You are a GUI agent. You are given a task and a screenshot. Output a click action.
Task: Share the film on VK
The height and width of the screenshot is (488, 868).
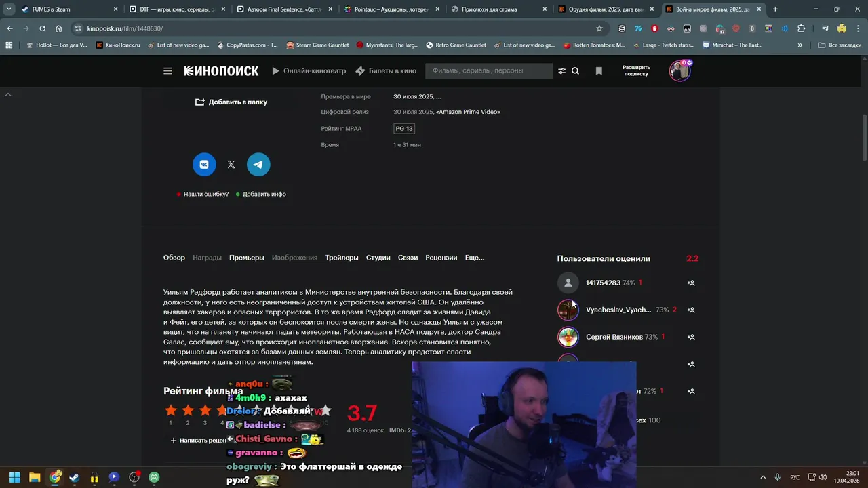(x=204, y=164)
